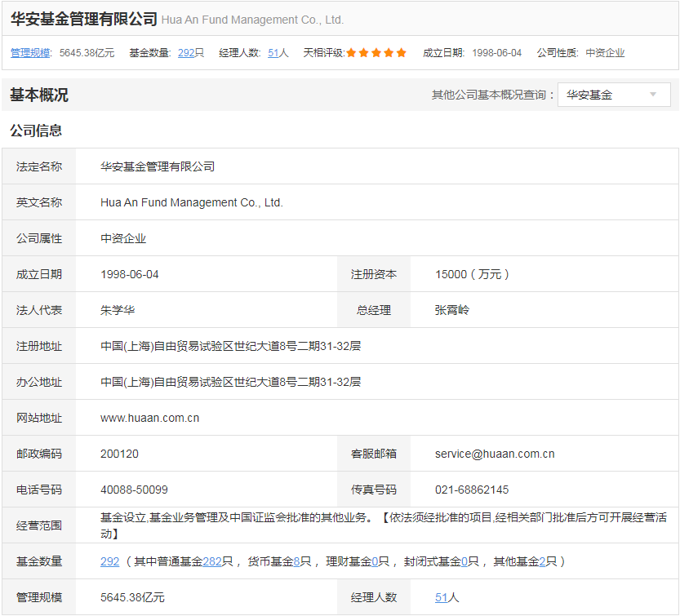The height and width of the screenshot is (616, 680).
Task: Click the last star of 天相评级 rating
Action: 401,53
